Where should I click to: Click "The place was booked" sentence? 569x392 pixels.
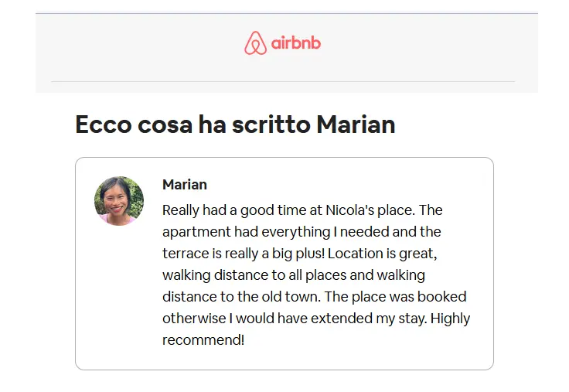click(395, 297)
